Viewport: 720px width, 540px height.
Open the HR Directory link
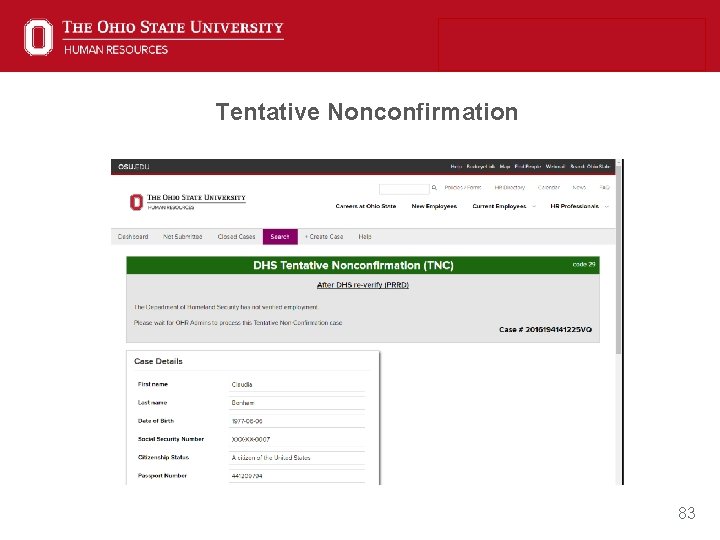point(509,187)
